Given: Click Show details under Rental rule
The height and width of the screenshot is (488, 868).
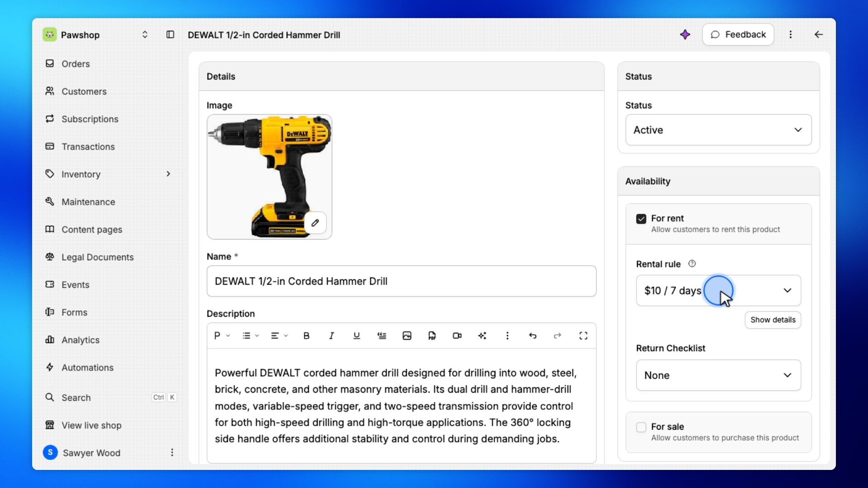Looking at the screenshot, I should (x=773, y=320).
